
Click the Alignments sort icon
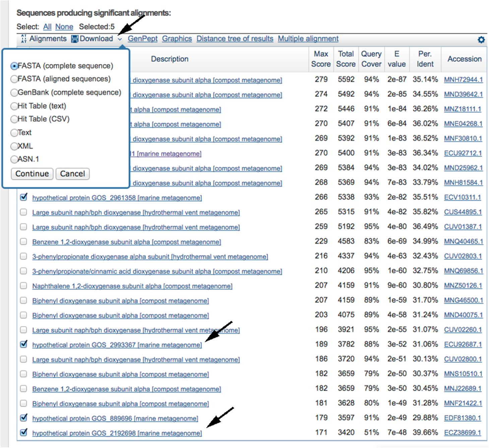pos(23,39)
